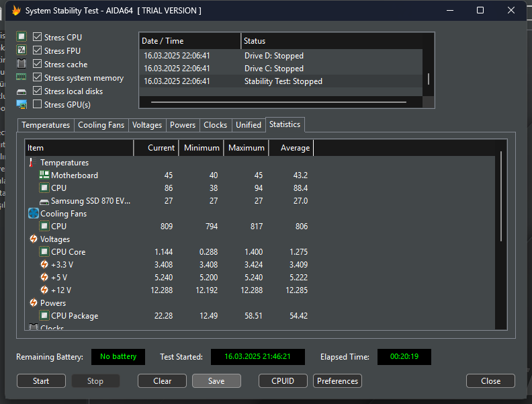
Task: Click the CPU icon under Cooling Fans
Action: pyautogui.click(x=44, y=226)
